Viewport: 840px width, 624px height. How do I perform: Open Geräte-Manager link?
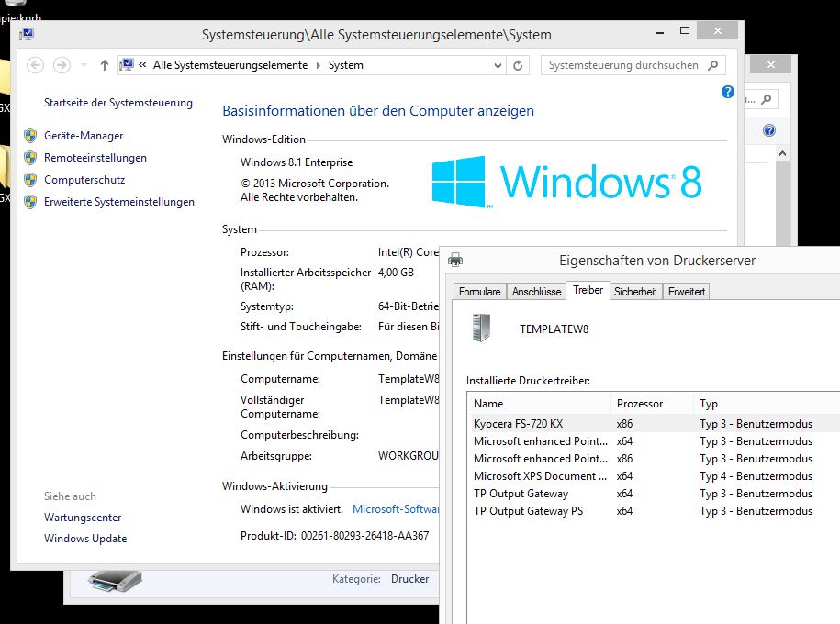[x=84, y=136]
